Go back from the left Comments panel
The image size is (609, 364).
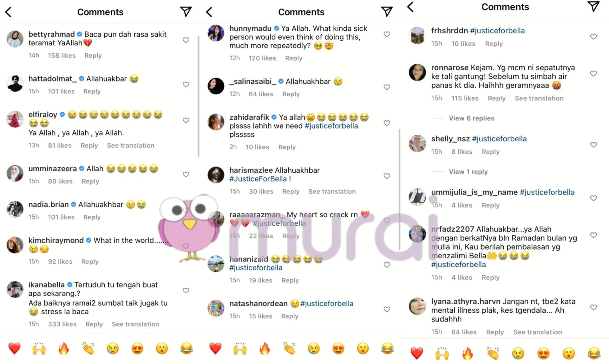tap(9, 12)
